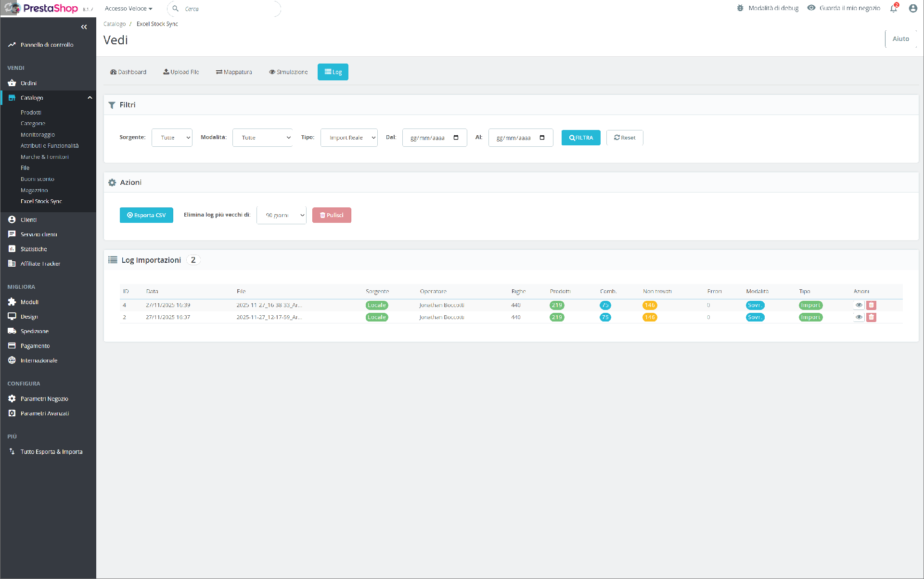Screen dimensions: 924x579
Task: Click calendar icon in the Al date field
Action: pos(542,138)
